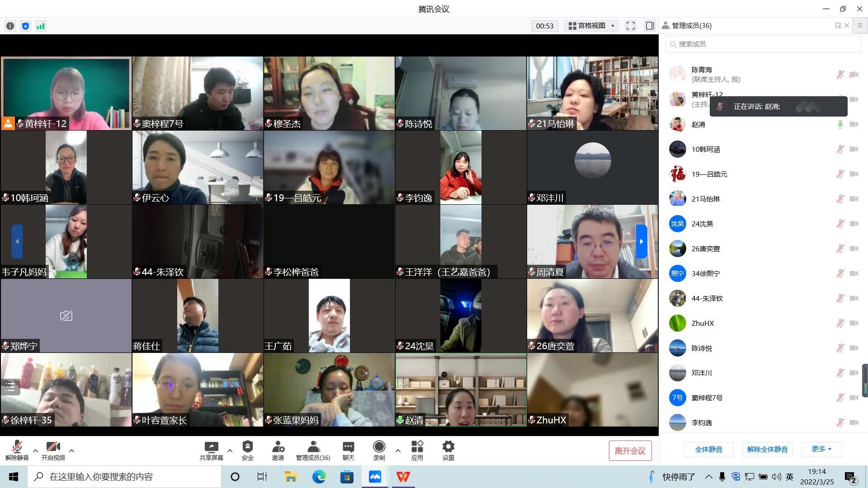
Task: Go to next page of video grid
Action: 641,241
